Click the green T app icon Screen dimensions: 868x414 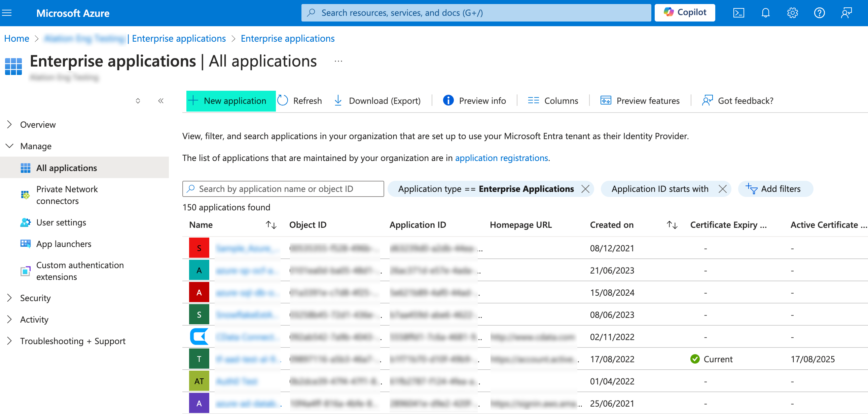pyautogui.click(x=199, y=359)
